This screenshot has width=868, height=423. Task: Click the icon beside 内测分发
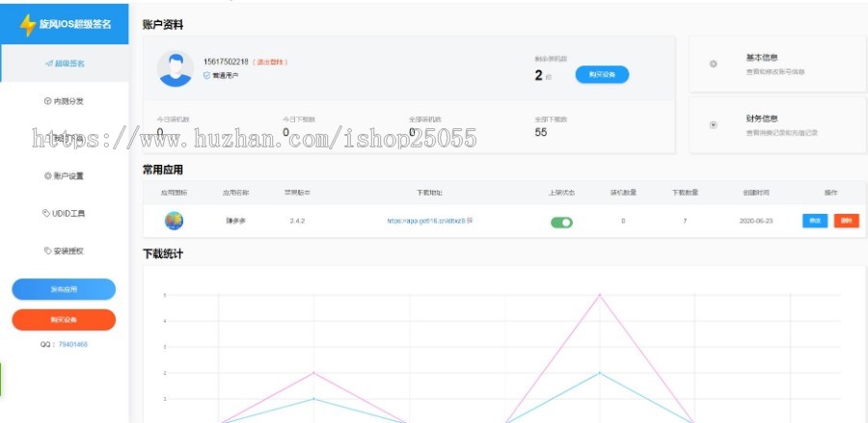coord(47,101)
